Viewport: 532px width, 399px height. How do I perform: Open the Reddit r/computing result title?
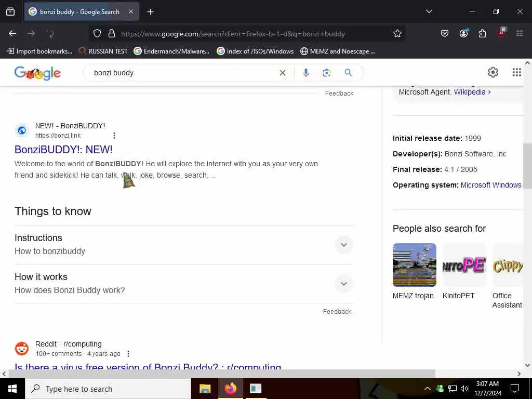(x=148, y=366)
